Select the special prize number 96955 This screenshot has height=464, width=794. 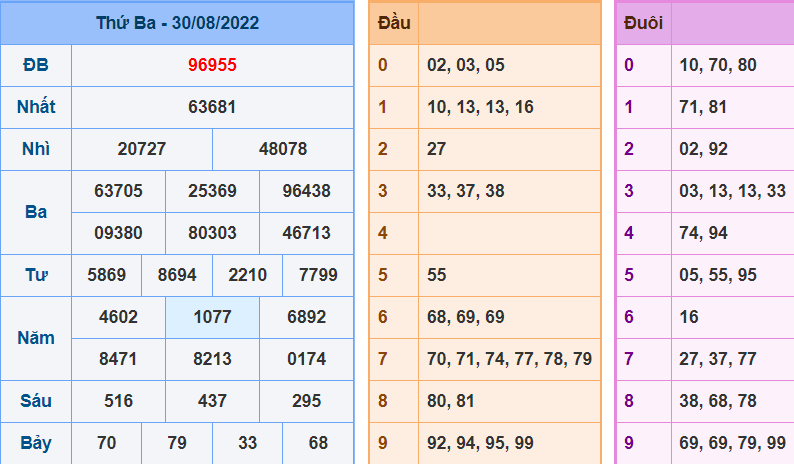pos(212,65)
